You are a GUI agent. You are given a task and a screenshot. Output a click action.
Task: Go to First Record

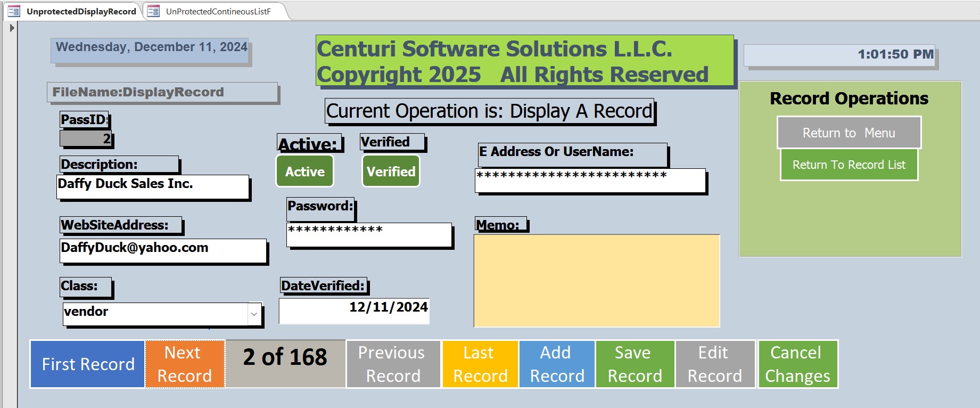pos(88,364)
